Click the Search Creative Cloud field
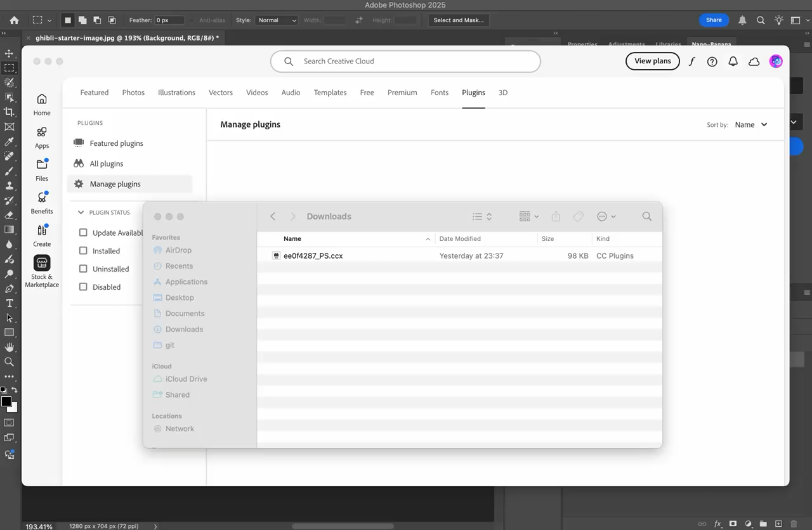The height and width of the screenshot is (530, 812). (x=405, y=61)
